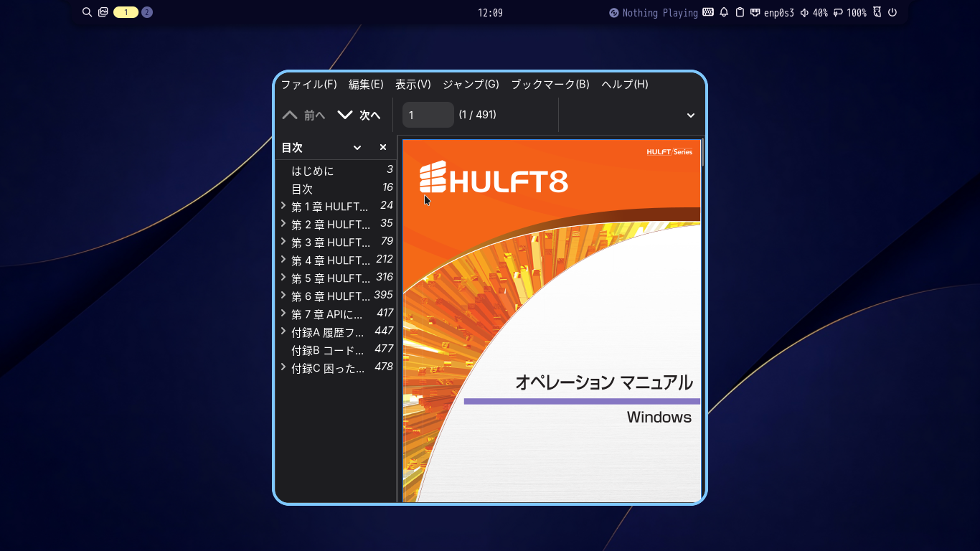Expand the 第７章 API outline entry
980x551 pixels.
pos(283,314)
